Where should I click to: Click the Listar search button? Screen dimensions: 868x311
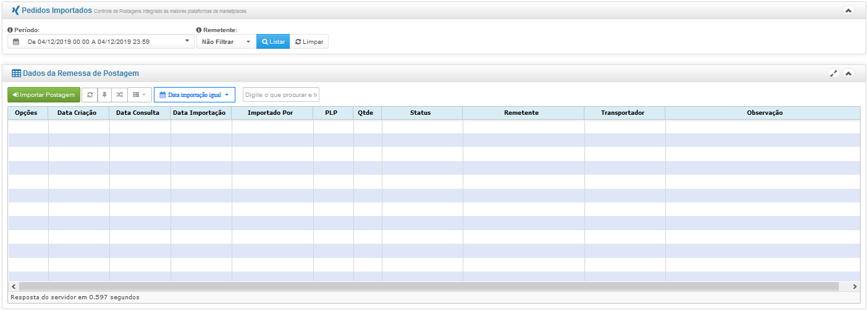pyautogui.click(x=272, y=42)
